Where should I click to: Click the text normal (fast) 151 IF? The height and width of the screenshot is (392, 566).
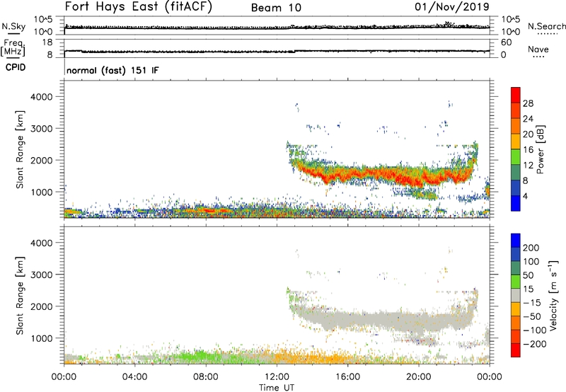112,70
